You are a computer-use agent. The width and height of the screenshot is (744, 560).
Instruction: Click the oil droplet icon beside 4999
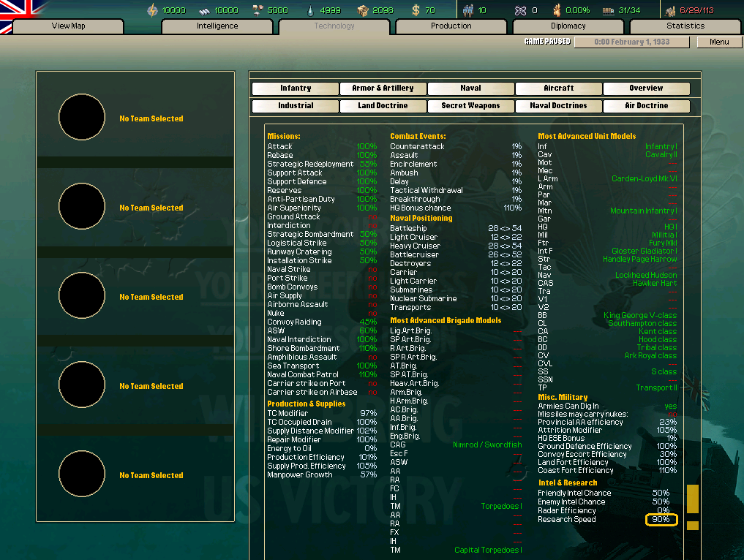pyautogui.click(x=310, y=10)
